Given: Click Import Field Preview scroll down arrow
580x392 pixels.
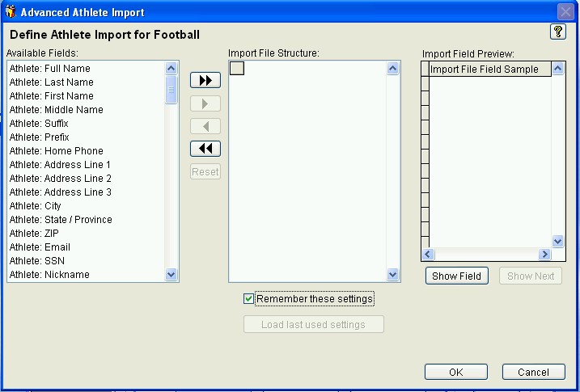Looking at the screenshot, I should (x=558, y=241).
